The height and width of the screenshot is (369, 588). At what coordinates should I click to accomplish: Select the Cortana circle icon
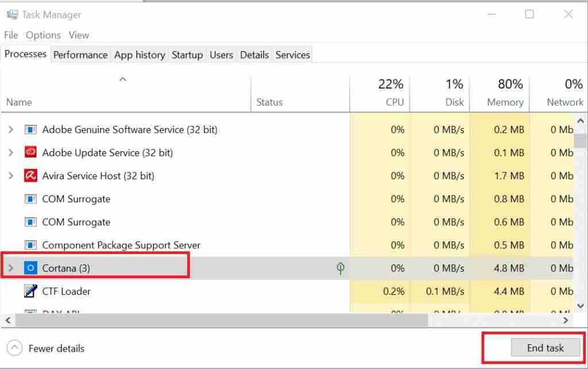(x=30, y=268)
